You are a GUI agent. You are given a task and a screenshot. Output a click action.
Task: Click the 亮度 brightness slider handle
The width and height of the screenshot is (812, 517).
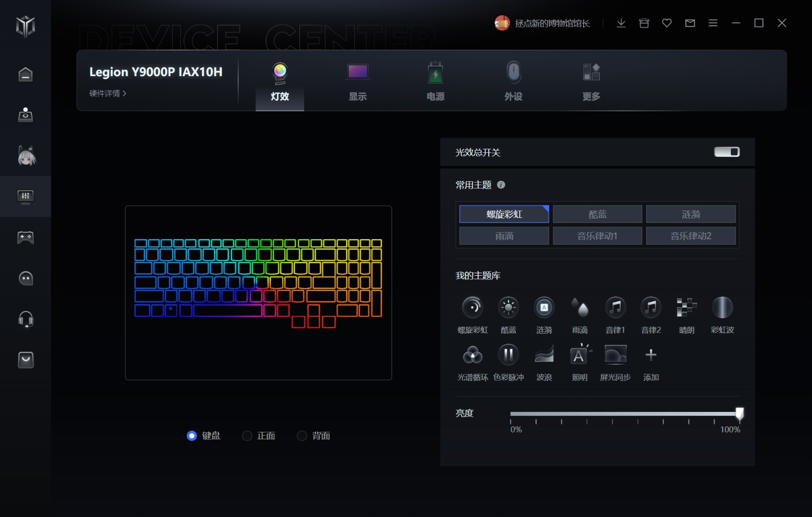pyautogui.click(x=740, y=413)
